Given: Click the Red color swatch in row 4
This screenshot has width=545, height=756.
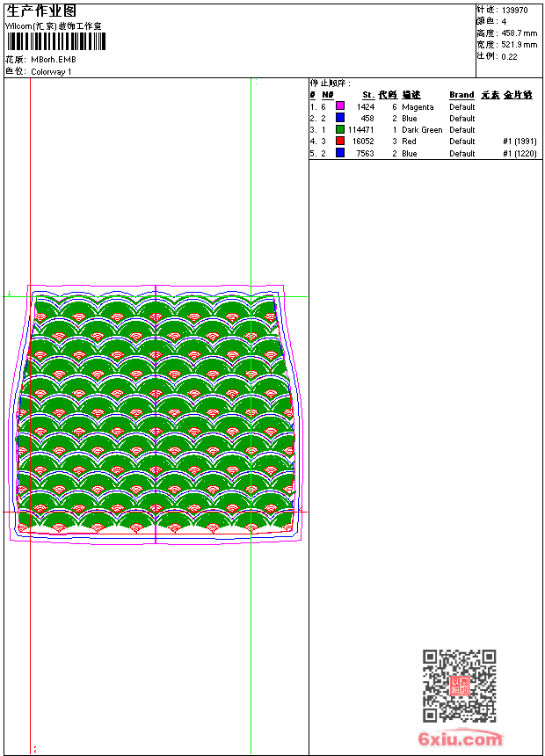Looking at the screenshot, I should coord(340,141).
